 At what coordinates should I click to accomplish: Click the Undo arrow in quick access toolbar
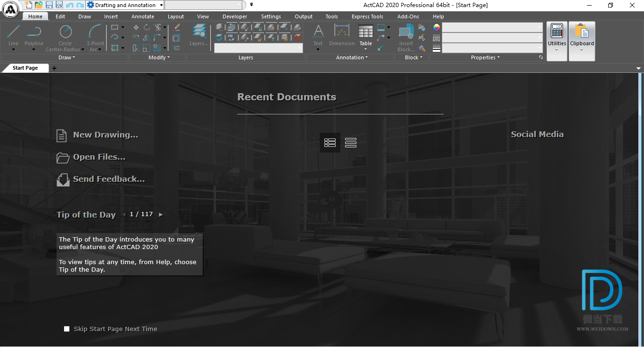click(x=70, y=5)
